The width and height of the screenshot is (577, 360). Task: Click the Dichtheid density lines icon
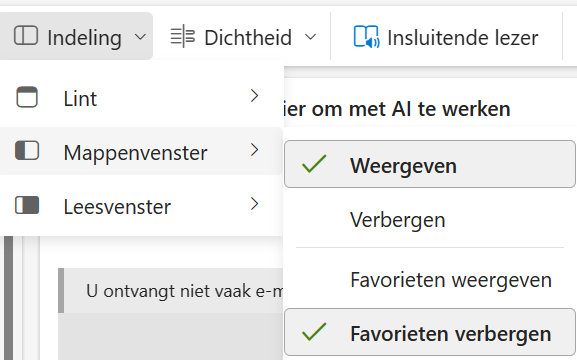[x=183, y=36]
